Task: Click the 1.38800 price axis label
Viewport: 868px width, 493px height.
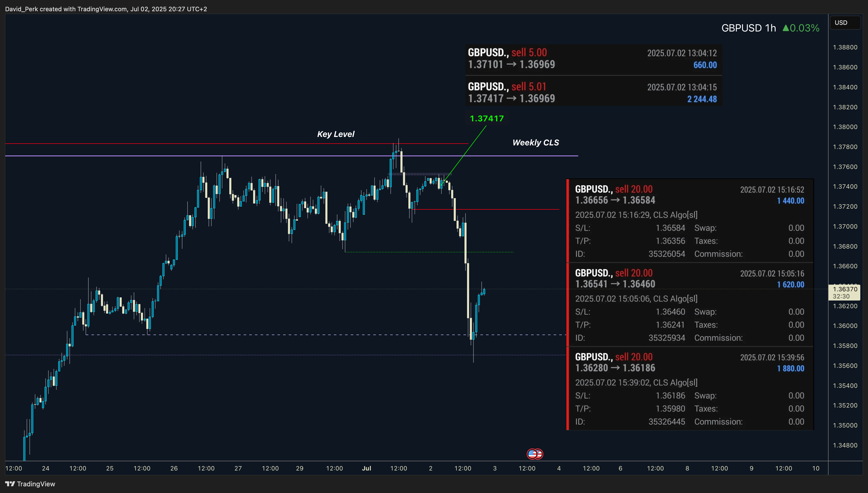Action: click(x=845, y=47)
